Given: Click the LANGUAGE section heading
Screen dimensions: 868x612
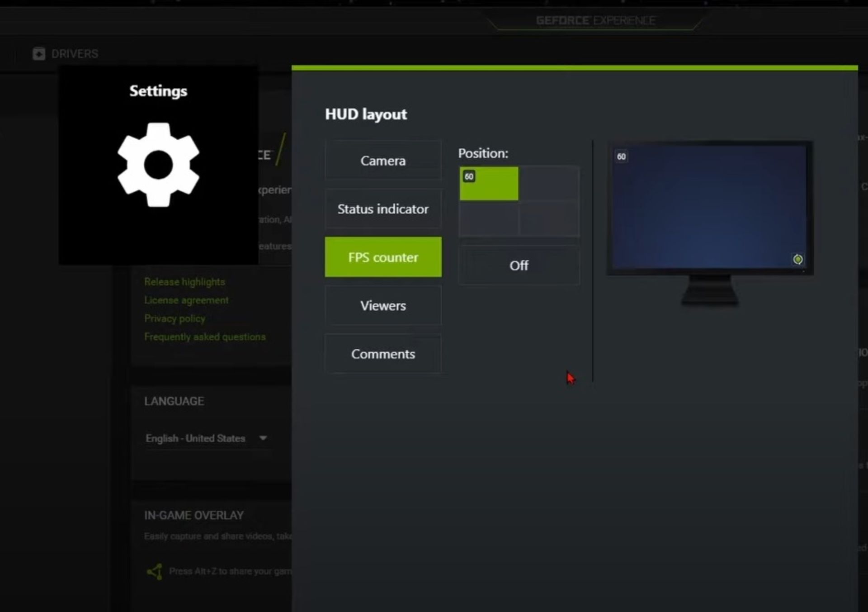Looking at the screenshot, I should (x=174, y=401).
